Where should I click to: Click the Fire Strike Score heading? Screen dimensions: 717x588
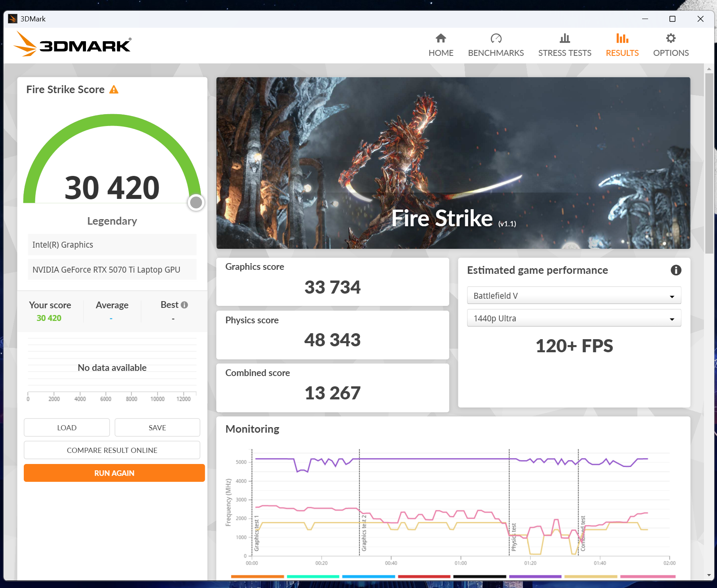pos(65,90)
